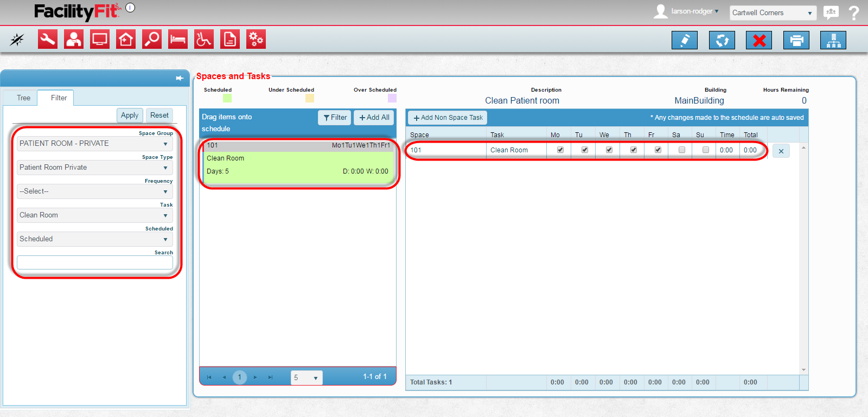This screenshot has height=417, width=868.
Task: Click the red wrench maintenance icon
Action: (x=48, y=39)
